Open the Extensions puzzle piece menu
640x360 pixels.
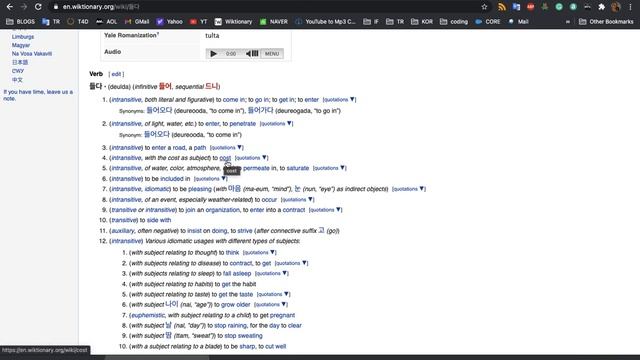pos(601,7)
